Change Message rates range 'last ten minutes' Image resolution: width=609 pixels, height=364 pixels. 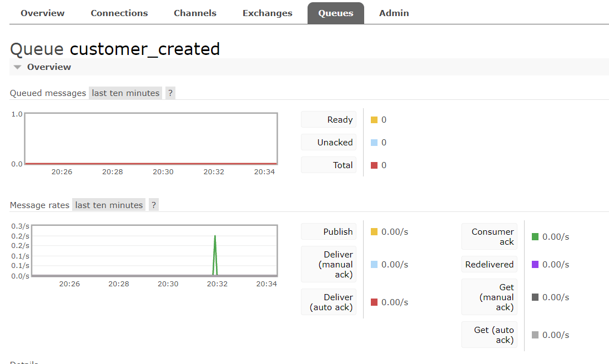click(109, 205)
